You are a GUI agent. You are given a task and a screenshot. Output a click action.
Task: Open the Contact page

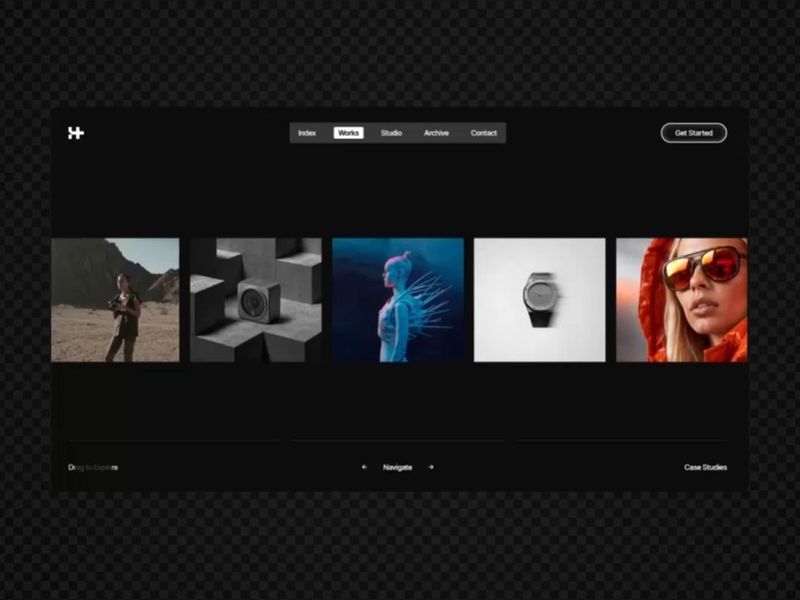coord(484,133)
